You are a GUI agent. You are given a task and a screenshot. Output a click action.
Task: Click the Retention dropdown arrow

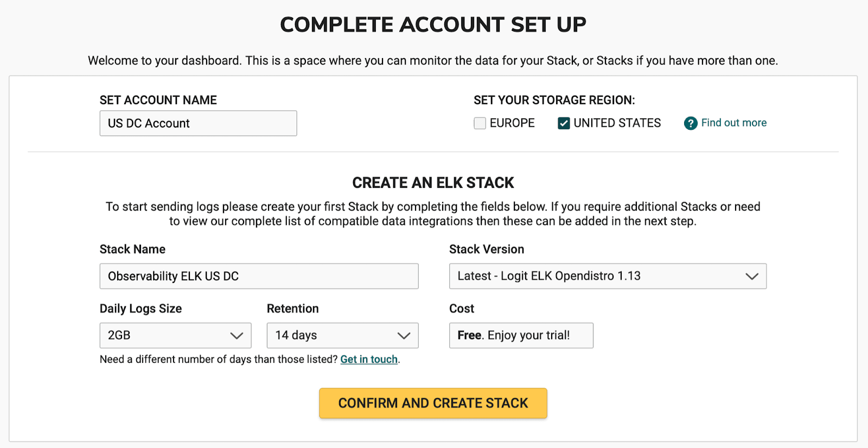point(404,335)
